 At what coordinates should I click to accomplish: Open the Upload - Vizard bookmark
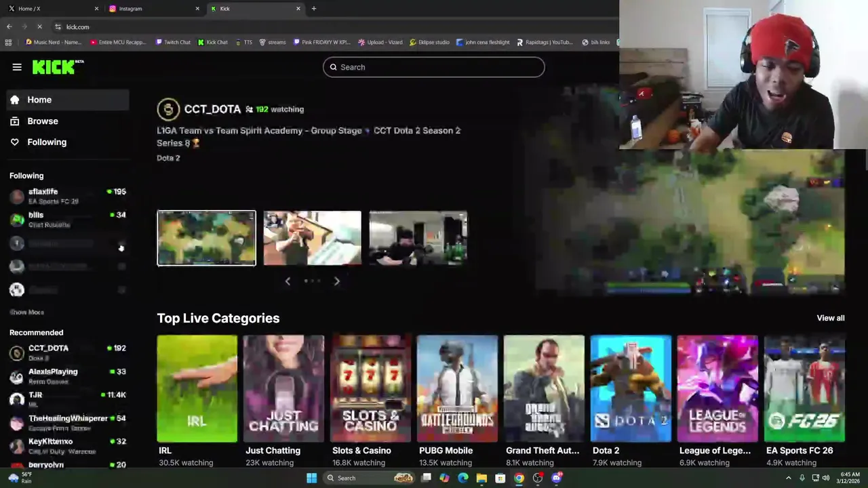point(380,42)
